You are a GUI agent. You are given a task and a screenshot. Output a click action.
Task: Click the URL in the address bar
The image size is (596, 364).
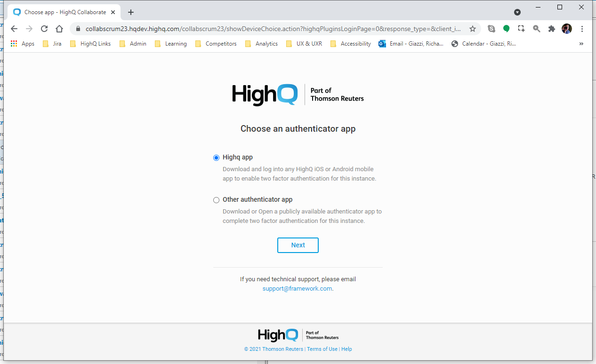(273, 29)
